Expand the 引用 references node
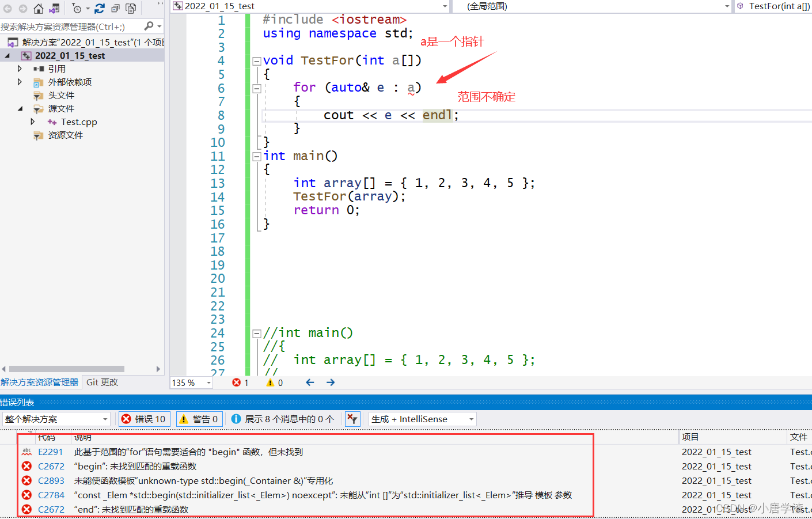812x519 pixels. [x=20, y=69]
